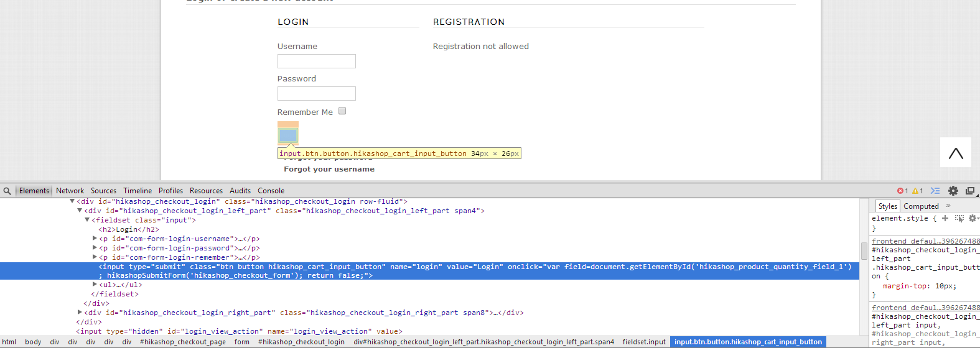Open the Resources tab

pyautogui.click(x=206, y=191)
